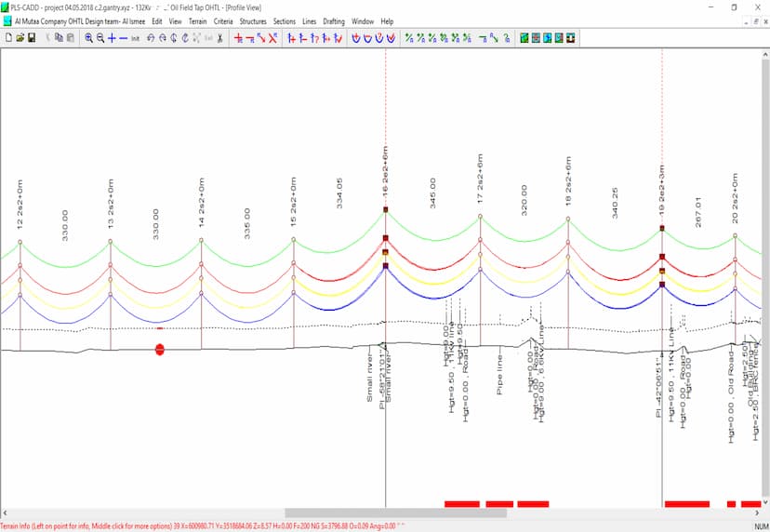Click the blue section add icon with red plus
The width and height of the screenshot is (770, 532).
[356, 38]
